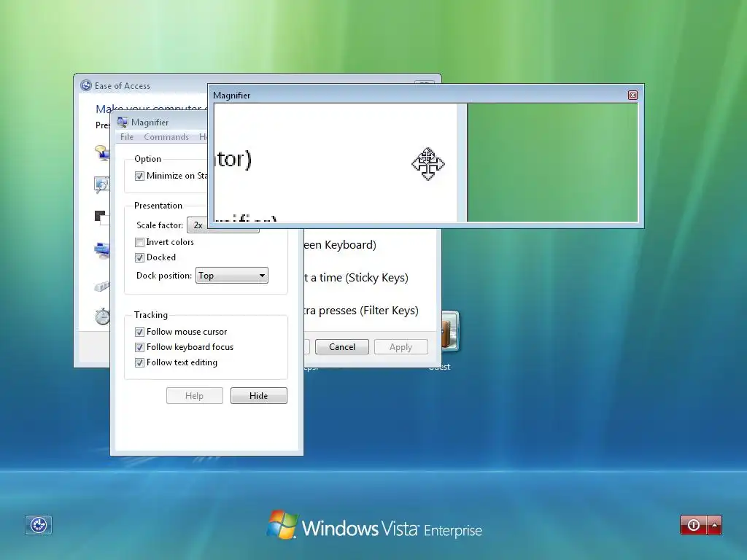Screen dimensions: 747x560
Task: Open the Commands menu in Magnifier
Action: click(x=166, y=137)
